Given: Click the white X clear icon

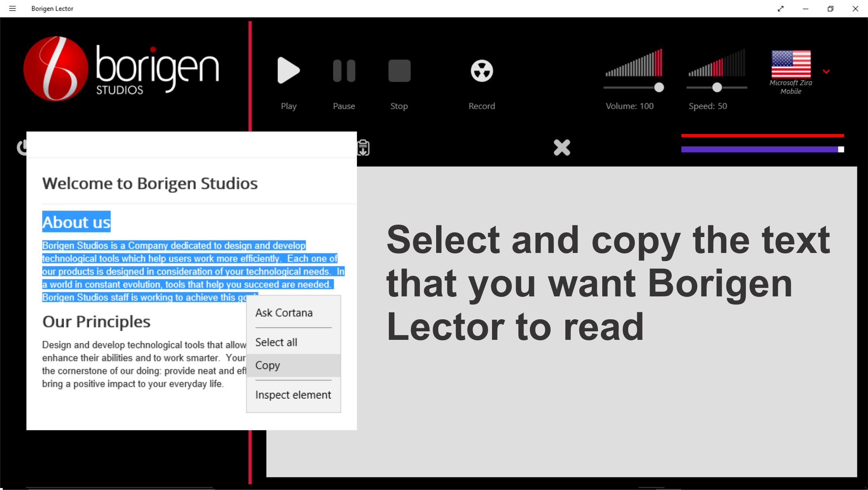Looking at the screenshot, I should coord(561,147).
